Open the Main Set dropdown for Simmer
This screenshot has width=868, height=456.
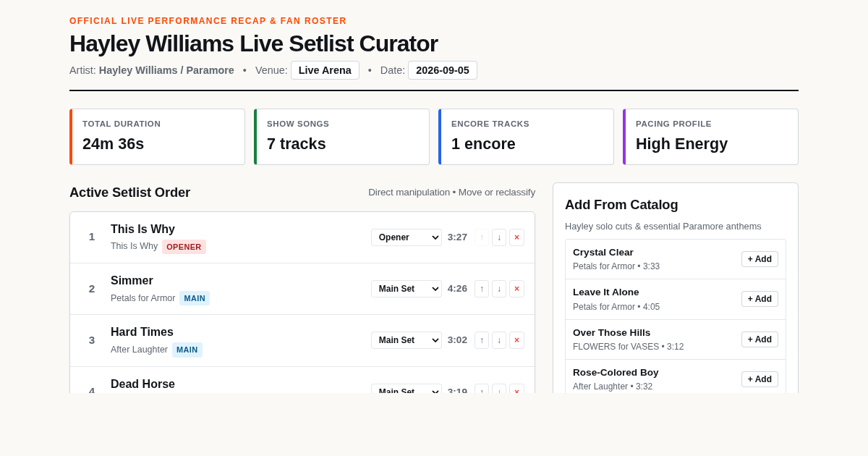tap(407, 289)
